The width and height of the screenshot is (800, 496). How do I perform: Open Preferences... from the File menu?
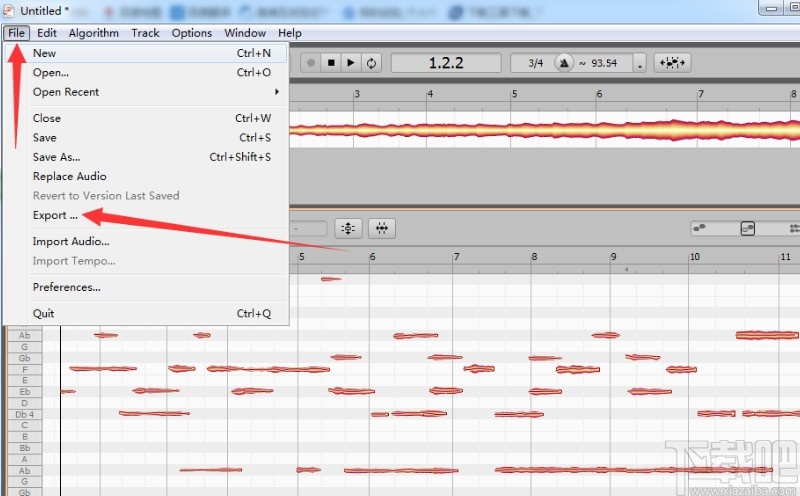[146, 287]
